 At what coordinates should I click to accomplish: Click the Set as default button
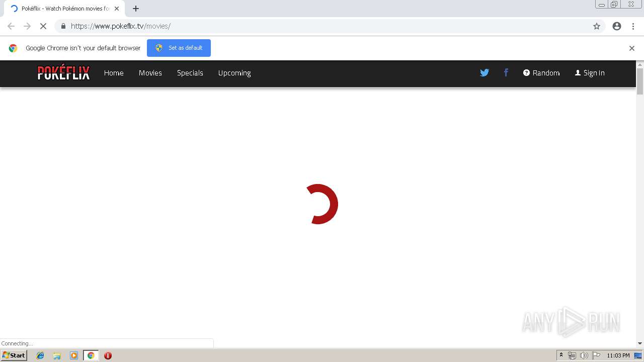coord(179,48)
